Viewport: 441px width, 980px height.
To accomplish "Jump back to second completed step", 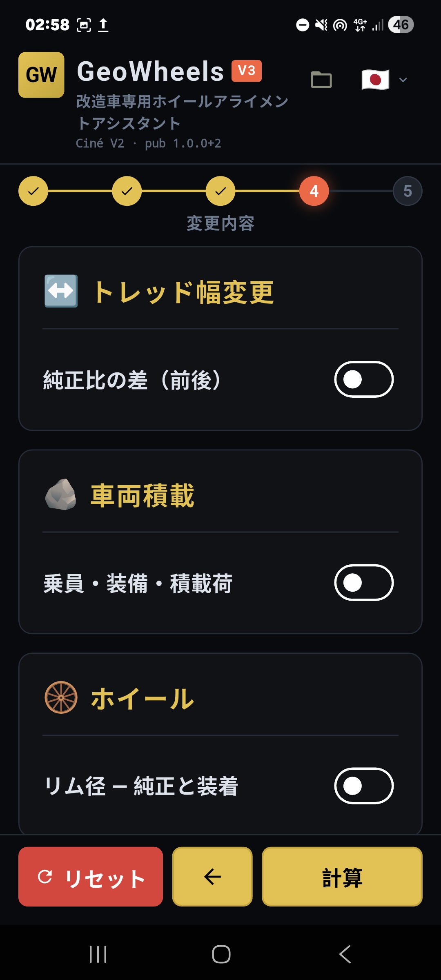I will [127, 191].
